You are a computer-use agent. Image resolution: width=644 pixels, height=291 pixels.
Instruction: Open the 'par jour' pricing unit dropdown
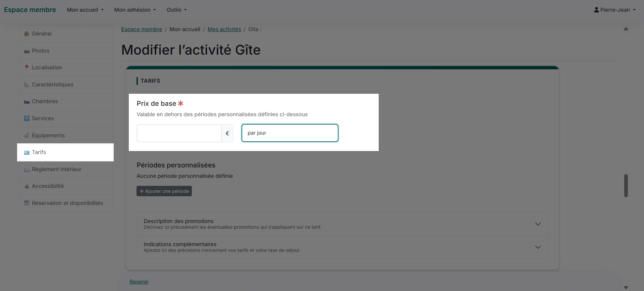[x=290, y=133]
